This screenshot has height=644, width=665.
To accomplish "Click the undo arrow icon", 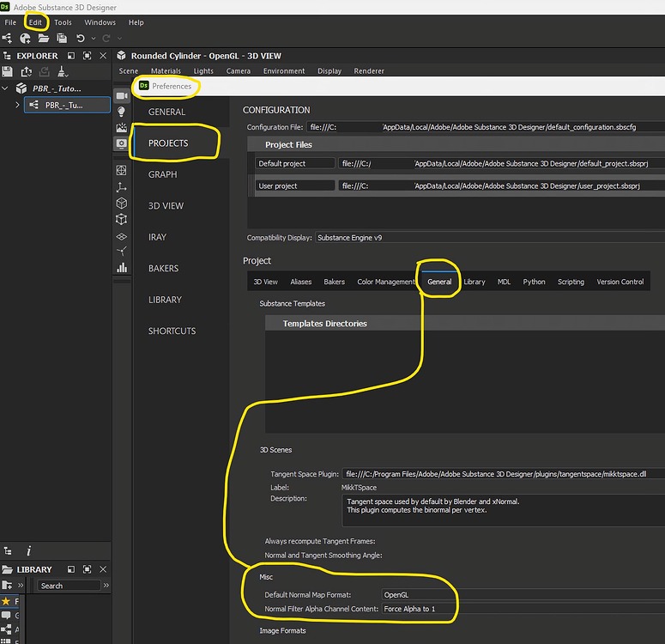I will pyautogui.click(x=80, y=39).
